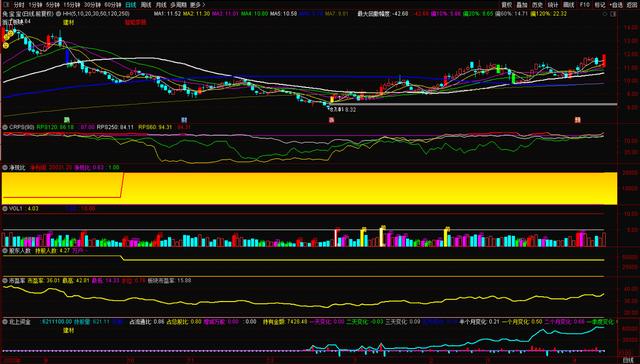Click the small icon left of 分时 tab
The height and width of the screenshot is (364, 640).
(6, 5)
